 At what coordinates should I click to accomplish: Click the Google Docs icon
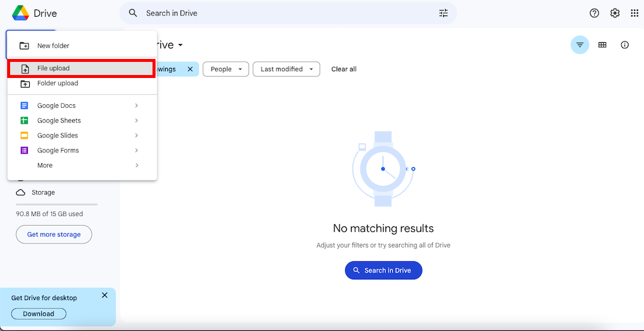click(24, 105)
